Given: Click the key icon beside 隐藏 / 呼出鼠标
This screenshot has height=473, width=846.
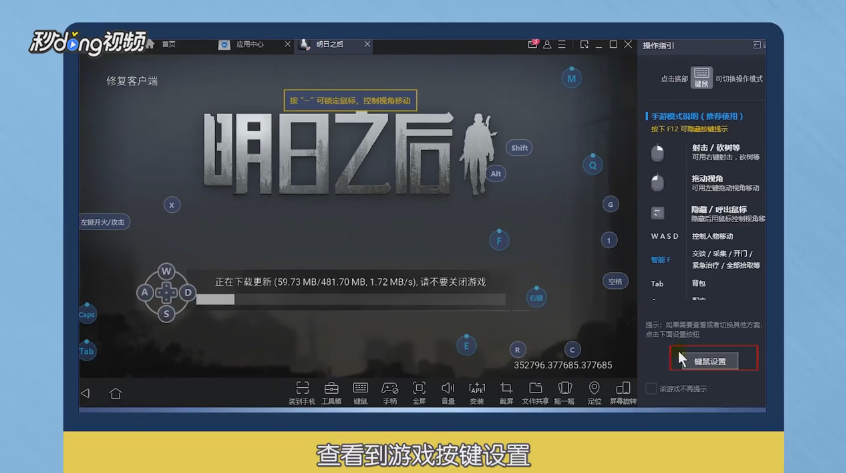Looking at the screenshot, I should [x=657, y=213].
